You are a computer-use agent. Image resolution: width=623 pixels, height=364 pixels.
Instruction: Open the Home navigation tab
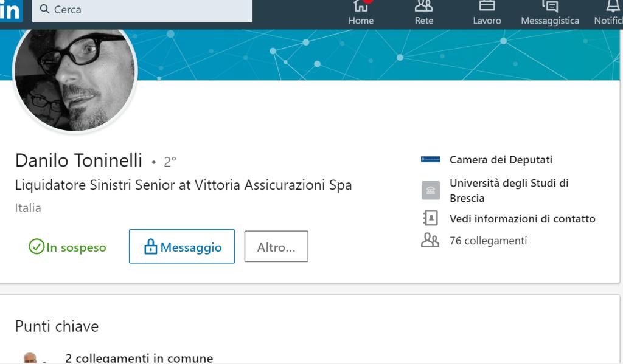click(361, 13)
